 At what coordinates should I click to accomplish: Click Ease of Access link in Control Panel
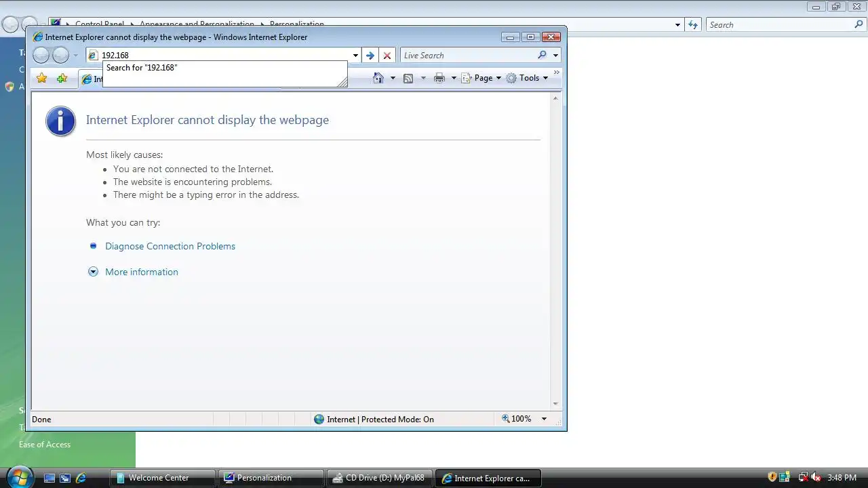pos(45,445)
